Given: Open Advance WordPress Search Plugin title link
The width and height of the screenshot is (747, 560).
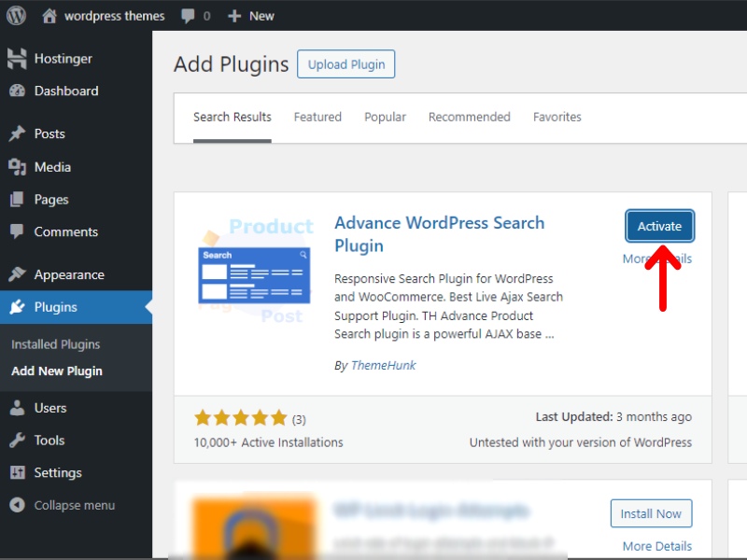Looking at the screenshot, I should [x=439, y=234].
